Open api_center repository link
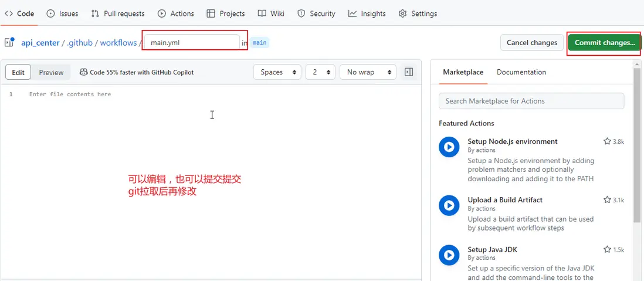The width and height of the screenshot is (644, 281). click(40, 43)
